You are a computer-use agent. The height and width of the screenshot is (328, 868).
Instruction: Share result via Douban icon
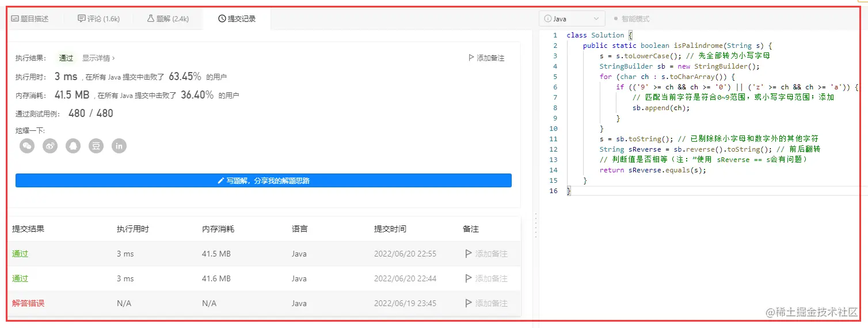[x=96, y=146]
